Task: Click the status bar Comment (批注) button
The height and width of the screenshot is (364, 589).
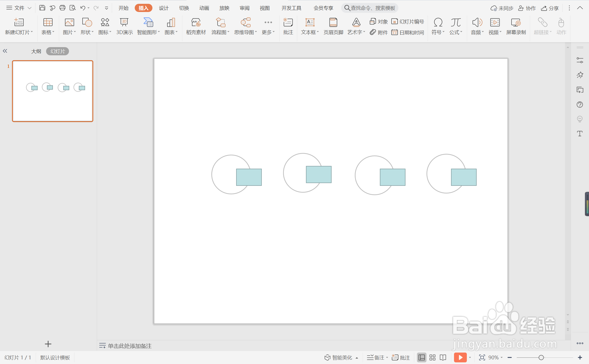Action: click(x=401, y=357)
